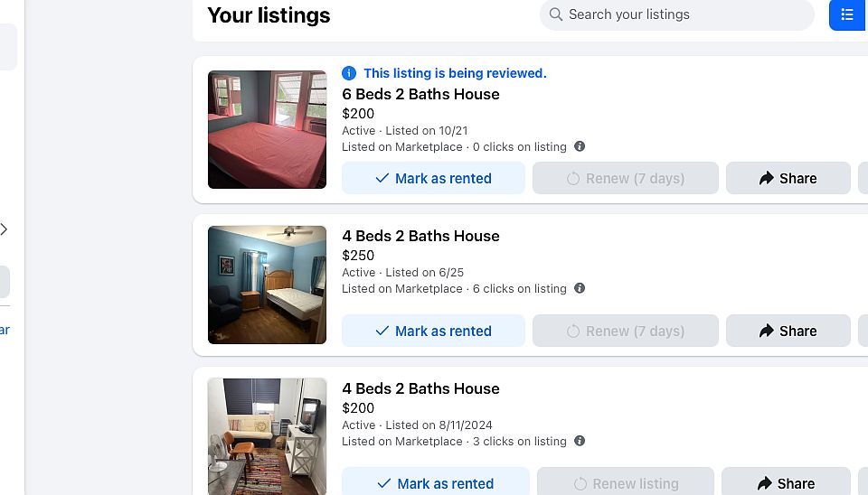
Task: Click info icon beside 3 clicks on listing
Action: point(580,441)
